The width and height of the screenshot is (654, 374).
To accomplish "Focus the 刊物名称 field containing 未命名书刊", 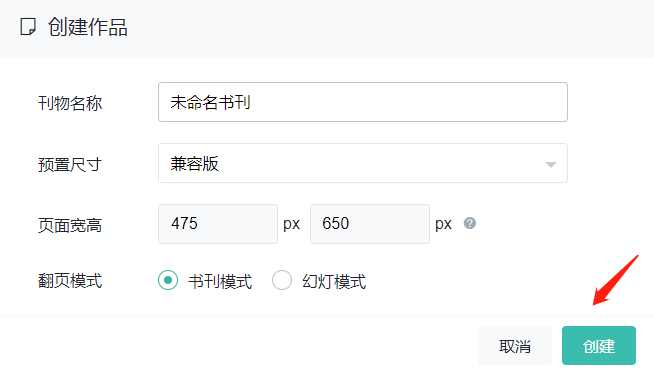I will click(x=363, y=102).
